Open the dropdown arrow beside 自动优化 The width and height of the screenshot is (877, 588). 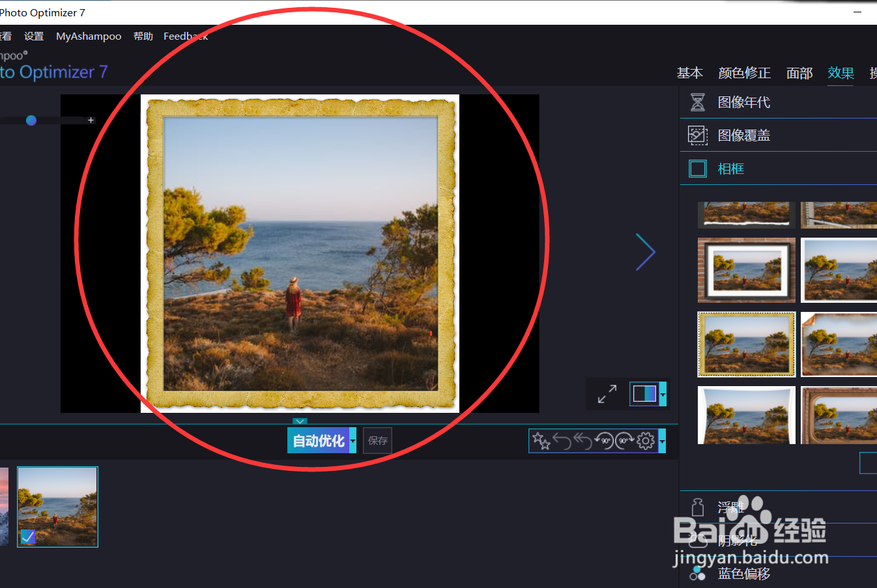pyautogui.click(x=352, y=441)
